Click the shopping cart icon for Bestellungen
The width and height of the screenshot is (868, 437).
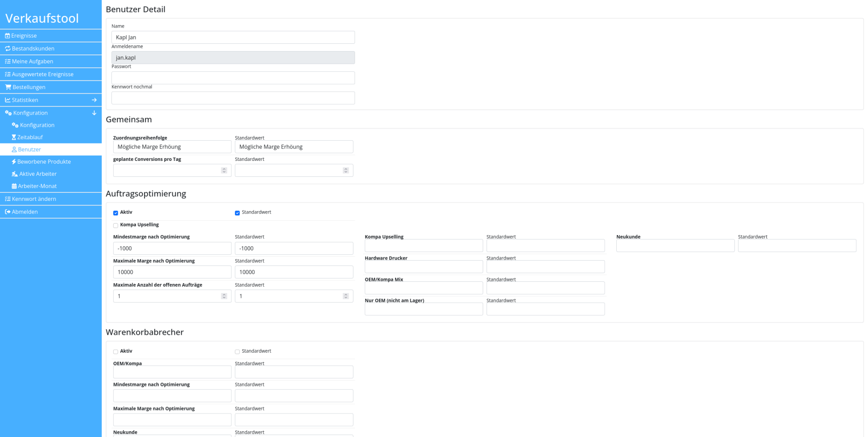coord(8,87)
